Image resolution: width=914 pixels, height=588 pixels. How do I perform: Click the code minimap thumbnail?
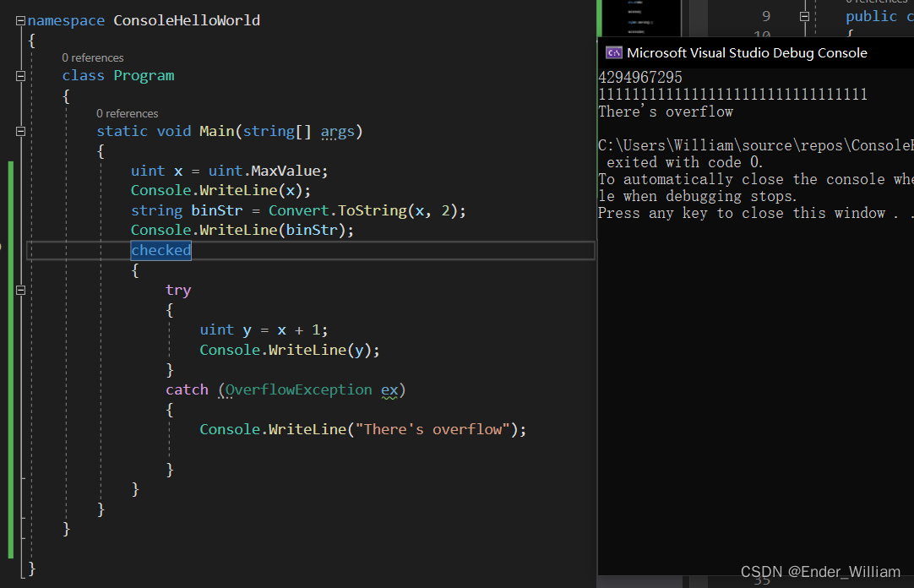click(x=639, y=17)
